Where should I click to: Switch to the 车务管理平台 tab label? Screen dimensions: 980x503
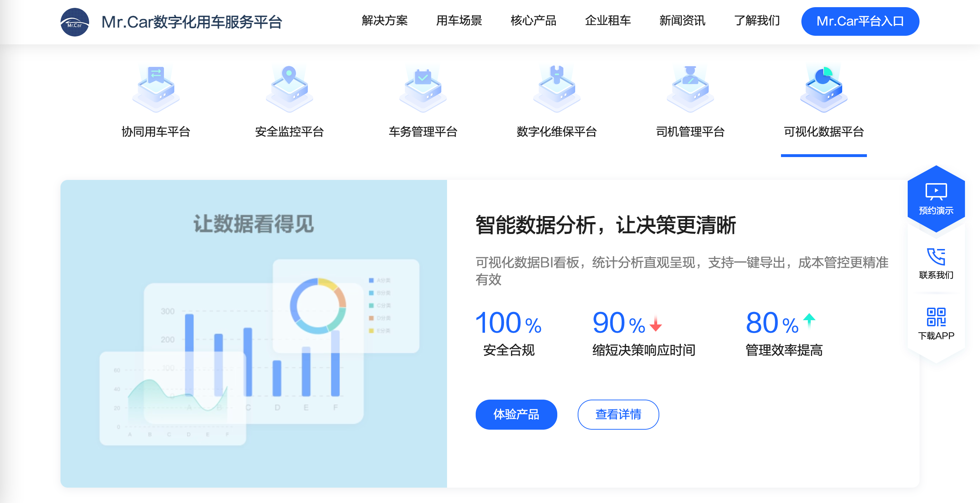pyautogui.click(x=423, y=132)
